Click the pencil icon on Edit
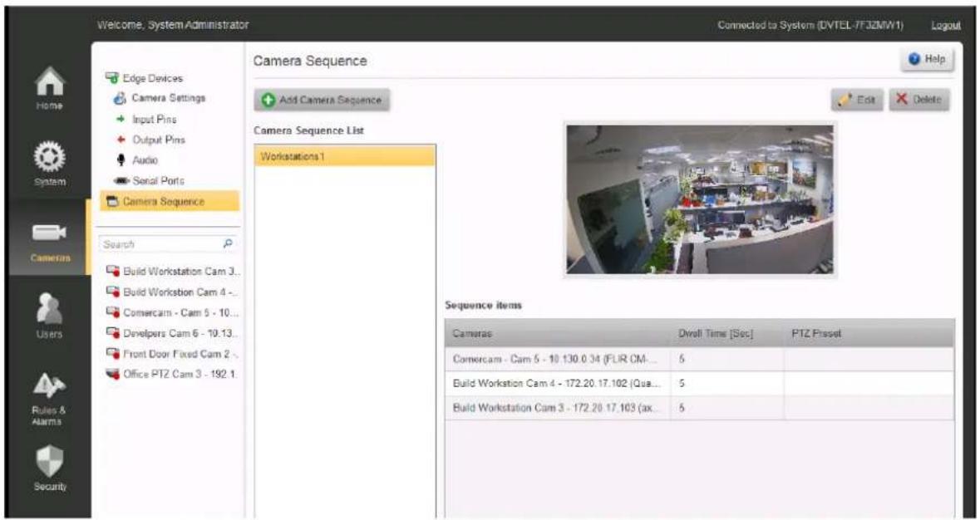The image size is (980, 520). click(x=845, y=100)
